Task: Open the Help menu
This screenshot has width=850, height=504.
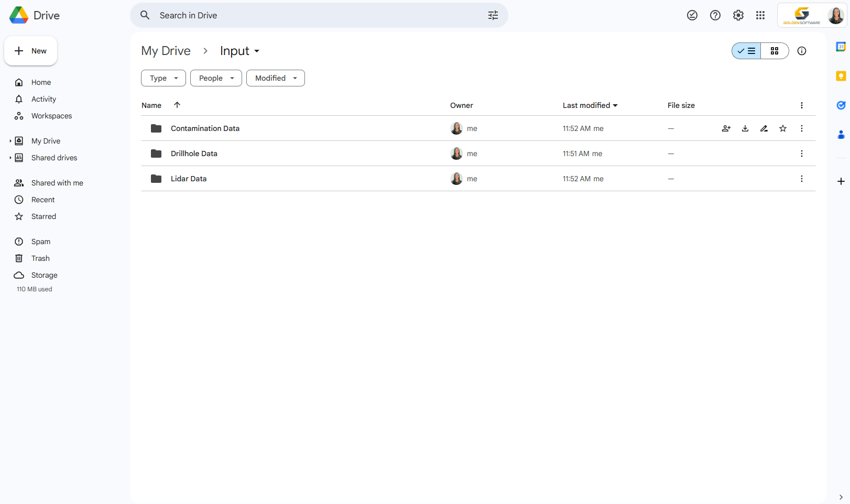Action: pyautogui.click(x=715, y=15)
